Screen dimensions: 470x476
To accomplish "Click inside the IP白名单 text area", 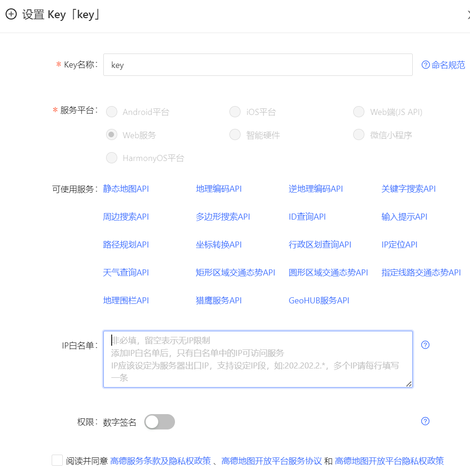I will pos(258,359).
